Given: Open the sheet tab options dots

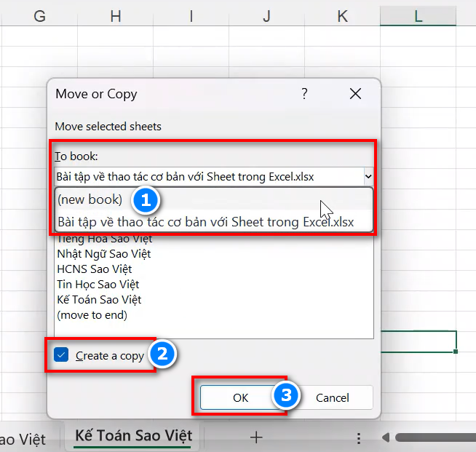Looking at the screenshot, I should (358, 437).
